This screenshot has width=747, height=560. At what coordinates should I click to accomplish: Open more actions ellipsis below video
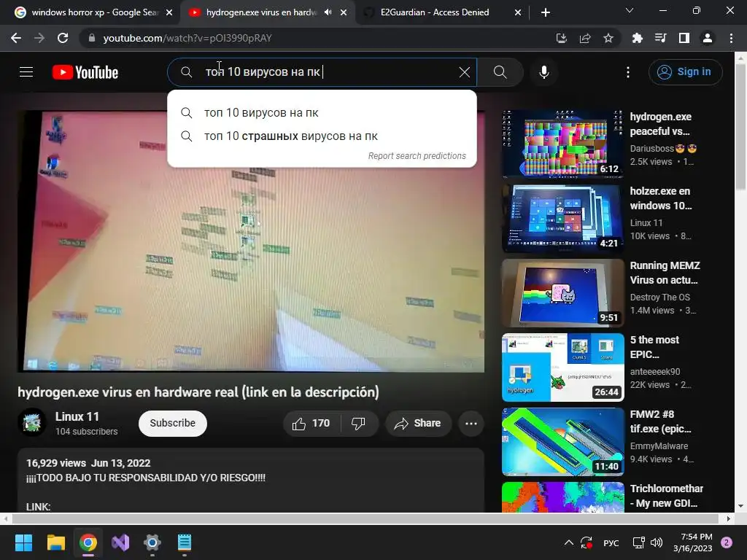[471, 424]
